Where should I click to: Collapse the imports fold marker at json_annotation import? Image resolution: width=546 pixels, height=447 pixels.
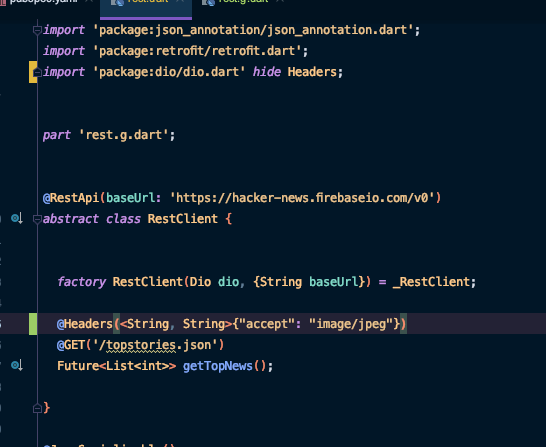37,30
